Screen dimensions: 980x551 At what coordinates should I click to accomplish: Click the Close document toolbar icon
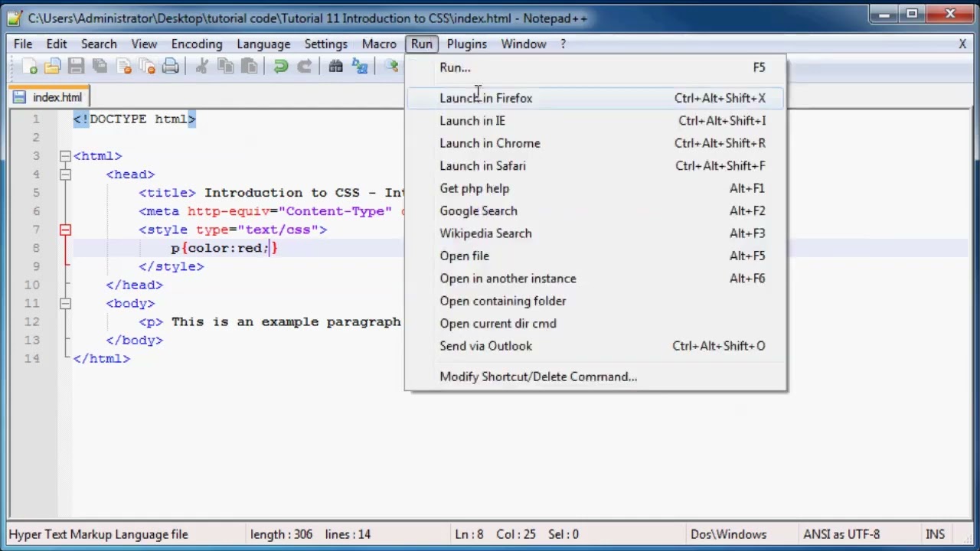click(x=123, y=67)
